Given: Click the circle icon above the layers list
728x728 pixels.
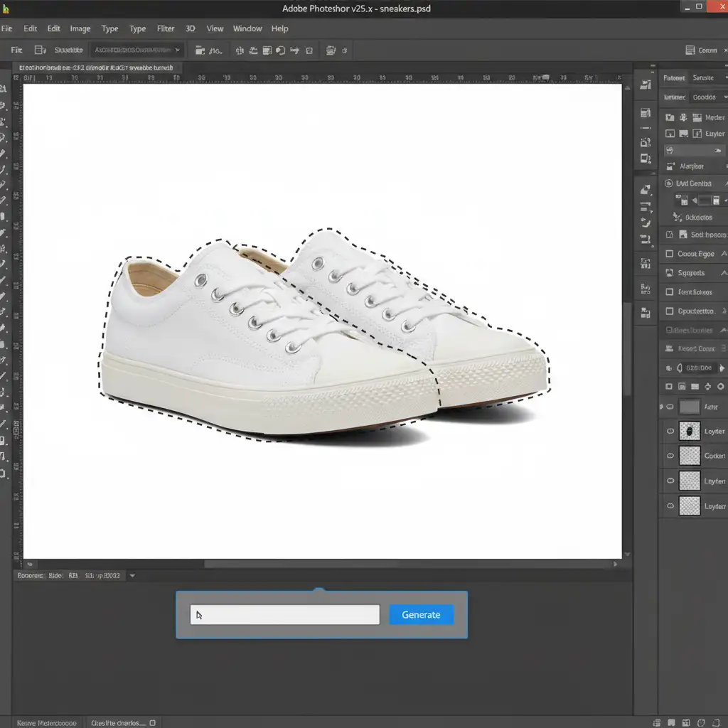Looking at the screenshot, I should (x=721, y=386).
